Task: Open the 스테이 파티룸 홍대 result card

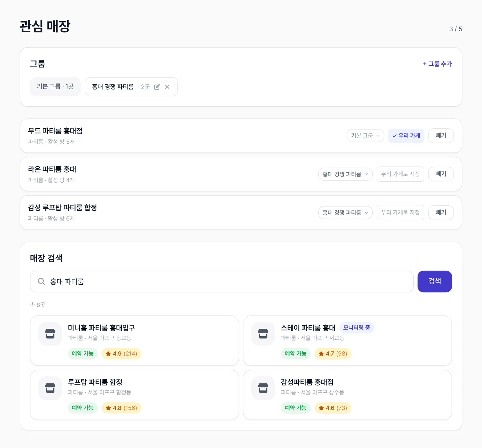Action: (x=347, y=341)
